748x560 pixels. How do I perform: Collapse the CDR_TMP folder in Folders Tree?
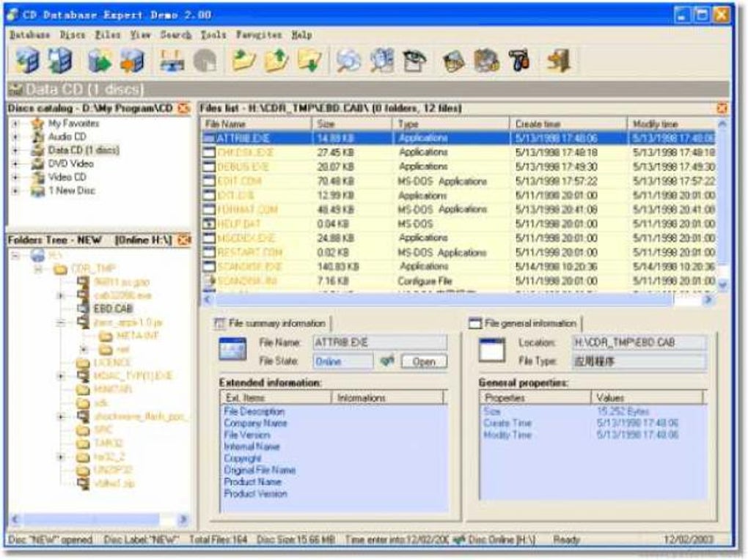tap(39, 270)
